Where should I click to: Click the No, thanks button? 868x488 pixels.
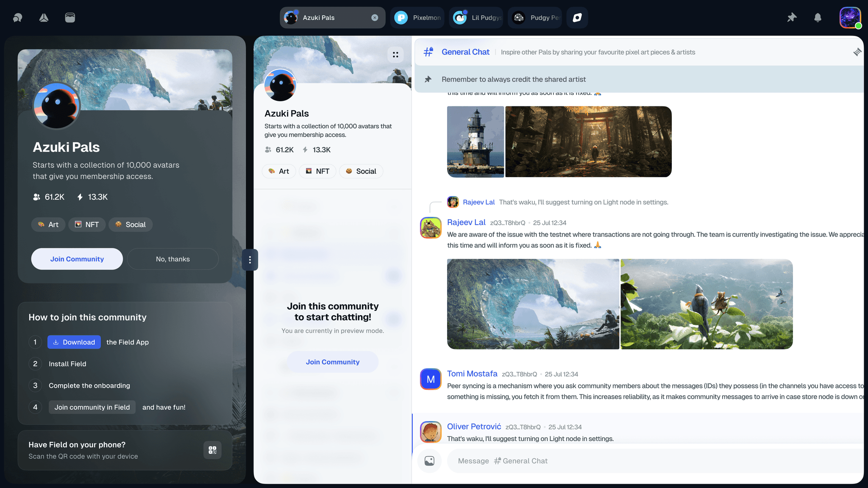[x=172, y=259]
